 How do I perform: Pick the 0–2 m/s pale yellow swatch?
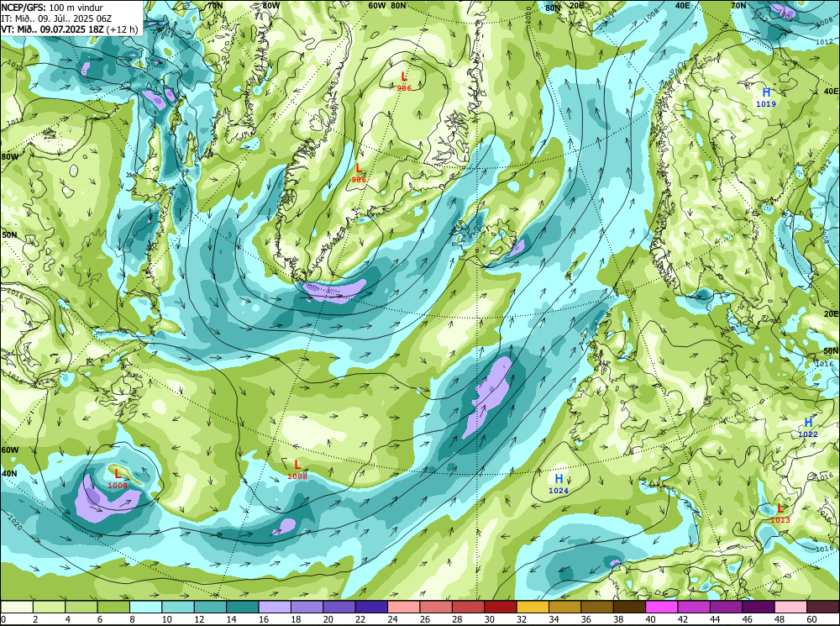tap(17, 607)
